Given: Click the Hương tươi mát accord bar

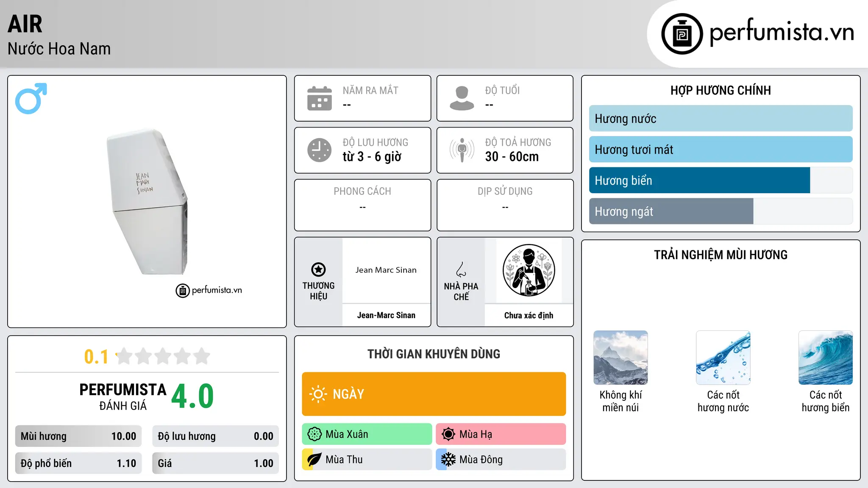Looking at the screenshot, I should tap(721, 150).
